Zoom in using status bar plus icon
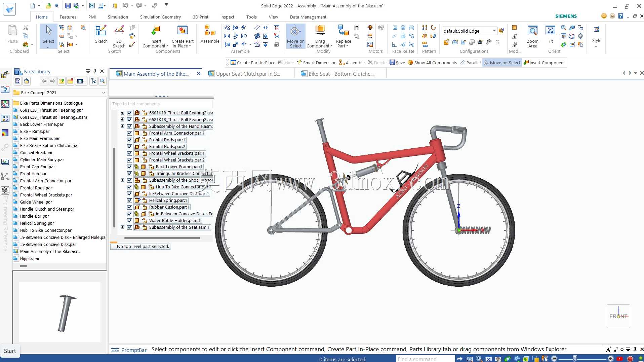Screen dimensions: 644x362 611,359
